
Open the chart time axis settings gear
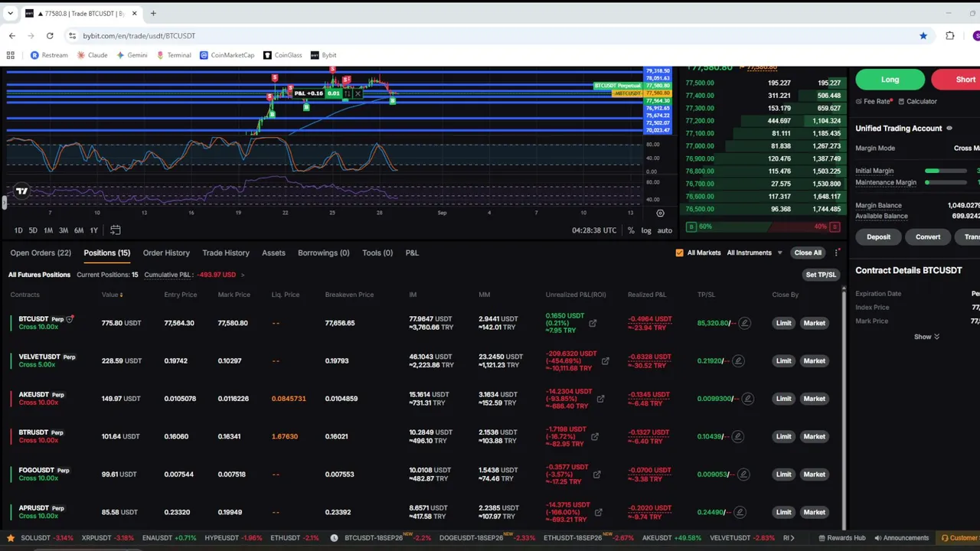660,214
